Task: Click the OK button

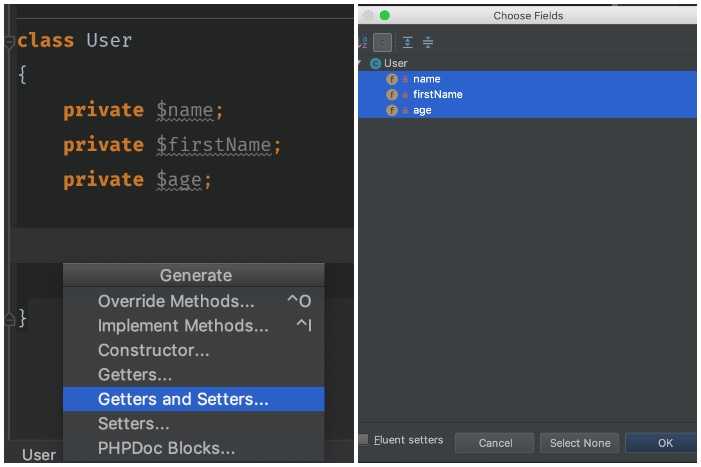Action: [x=663, y=443]
